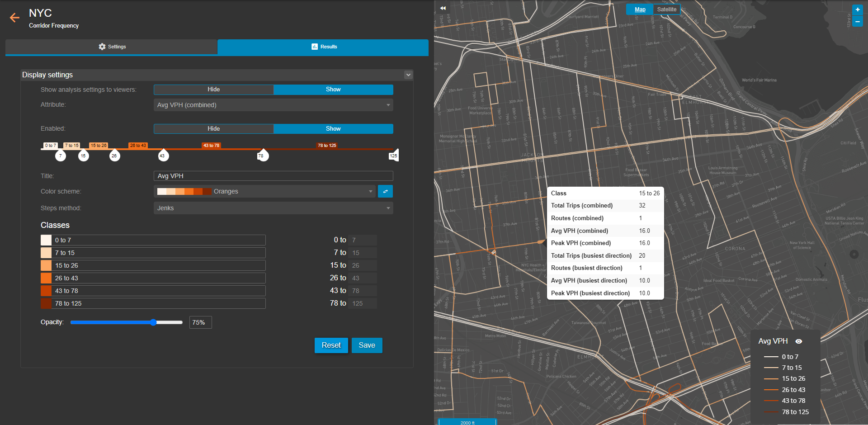The width and height of the screenshot is (868, 425).
Task: Save the display settings
Action: tap(367, 345)
